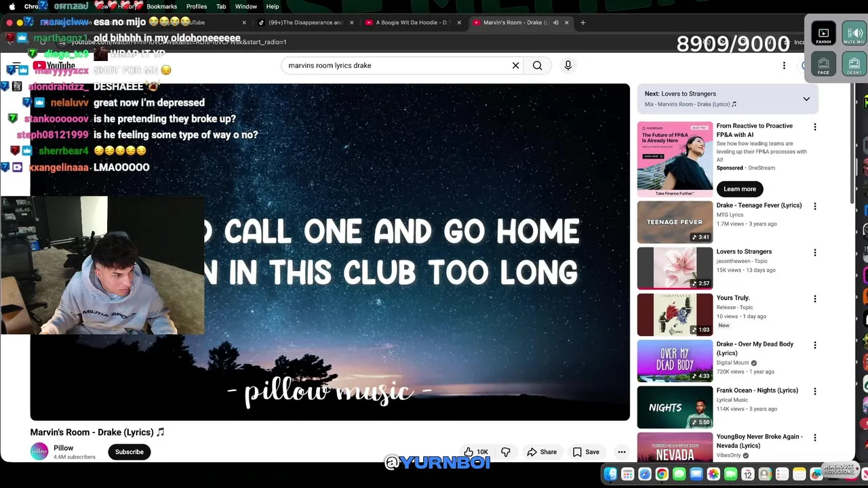Open more actions menu beside Save

[x=621, y=452]
